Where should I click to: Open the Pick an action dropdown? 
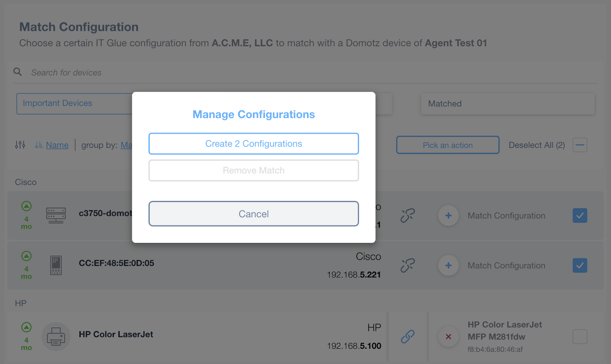pos(447,145)
